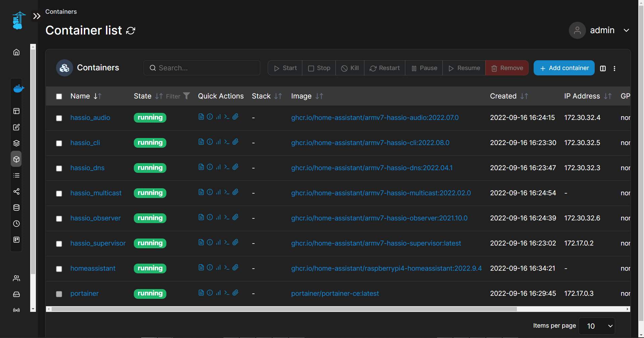Show stats for hassio_dns
The image size is (644, 338).
pyautogui.click(x=218, y=167)
